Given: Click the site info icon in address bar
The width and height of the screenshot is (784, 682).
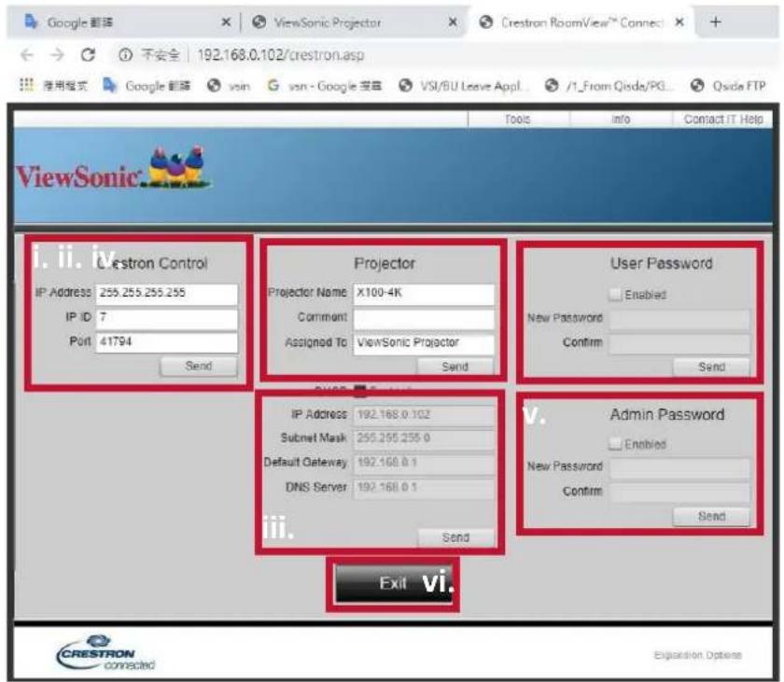Looking at the screenshot, I should click(125, 54).
